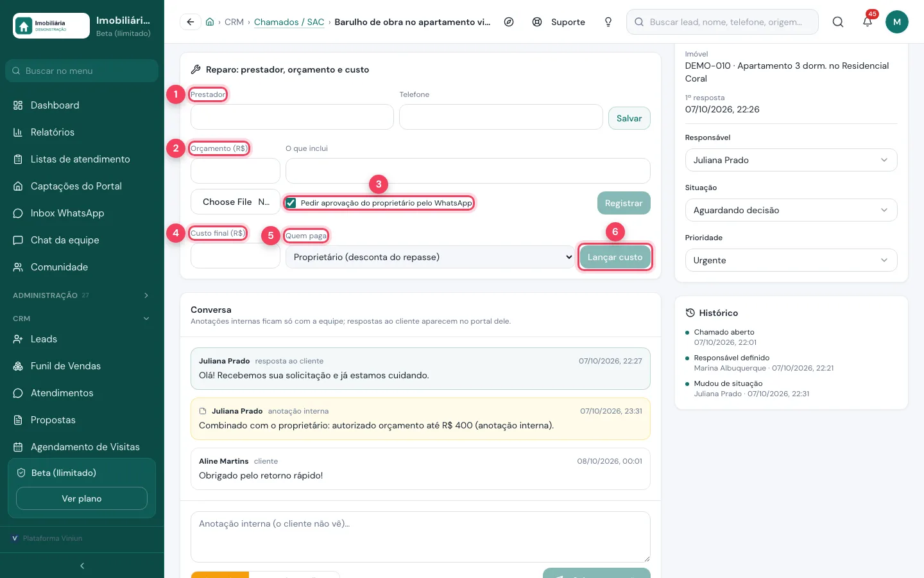Image resolution: width=924 pixels, height=578 pixels.
Task: Click Lançar custo button
Action: (615, 257)
